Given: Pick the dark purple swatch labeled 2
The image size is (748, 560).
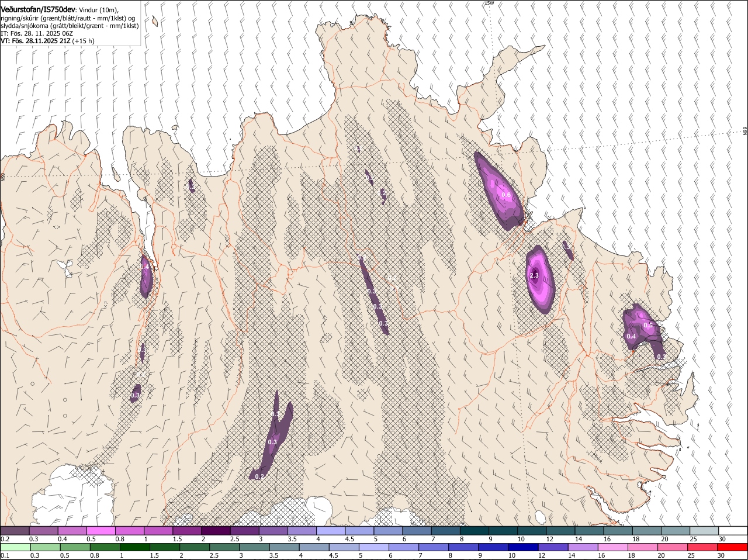Looking at the screenshot, I should click(x=216, y=530).
